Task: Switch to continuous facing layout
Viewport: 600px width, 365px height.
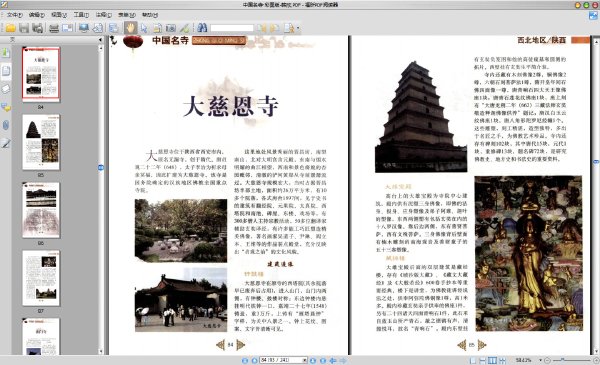Action: [502, 360]
